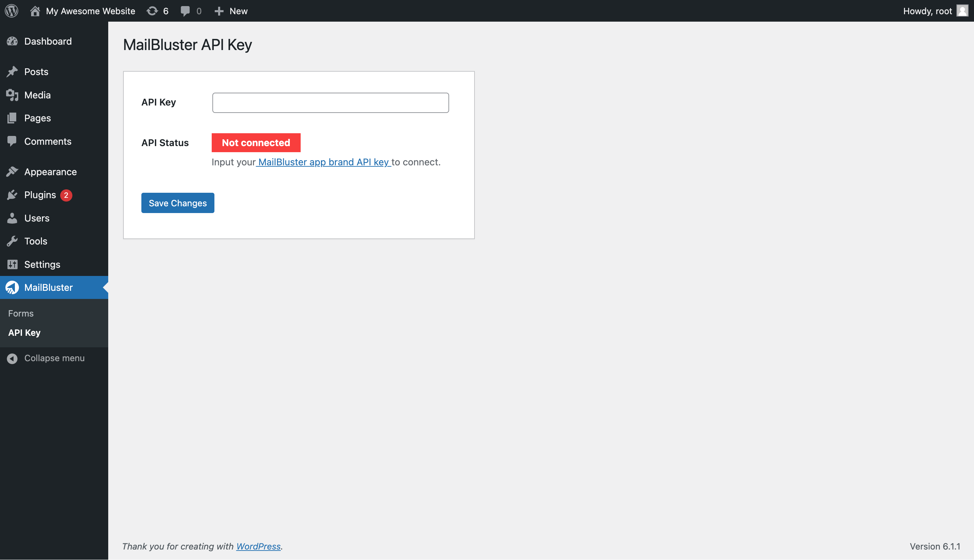The height and width of the screenshot is (560, 974).
Task: Click the Plugins plug icon
Action: tap(12, 195)
